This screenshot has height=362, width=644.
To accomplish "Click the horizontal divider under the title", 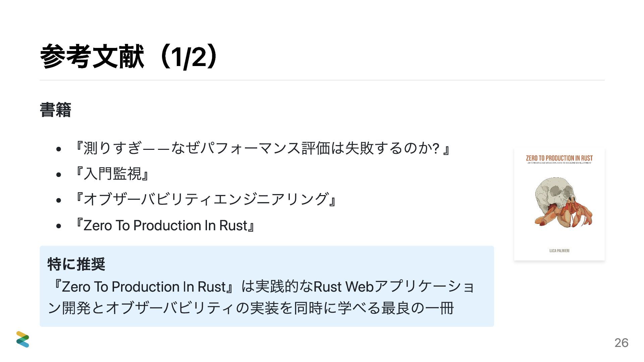I will pyautogui.click(x=322, y=80).
